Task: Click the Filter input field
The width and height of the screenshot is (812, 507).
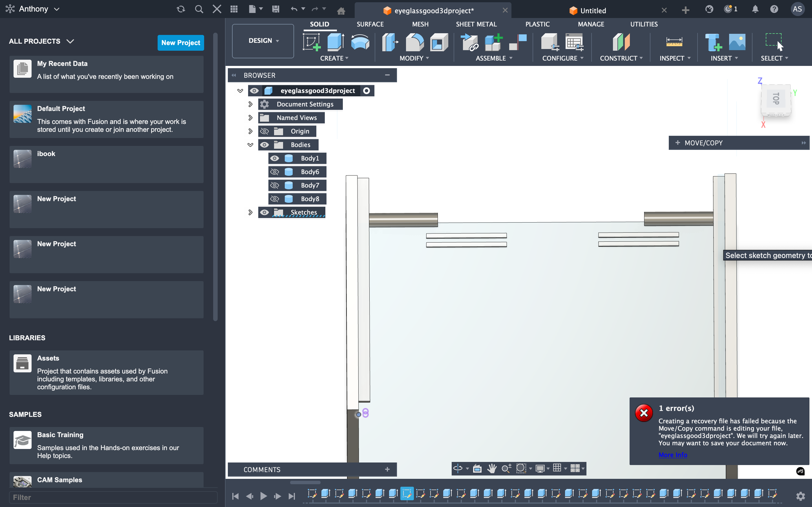Action: (x=113, y=497)
